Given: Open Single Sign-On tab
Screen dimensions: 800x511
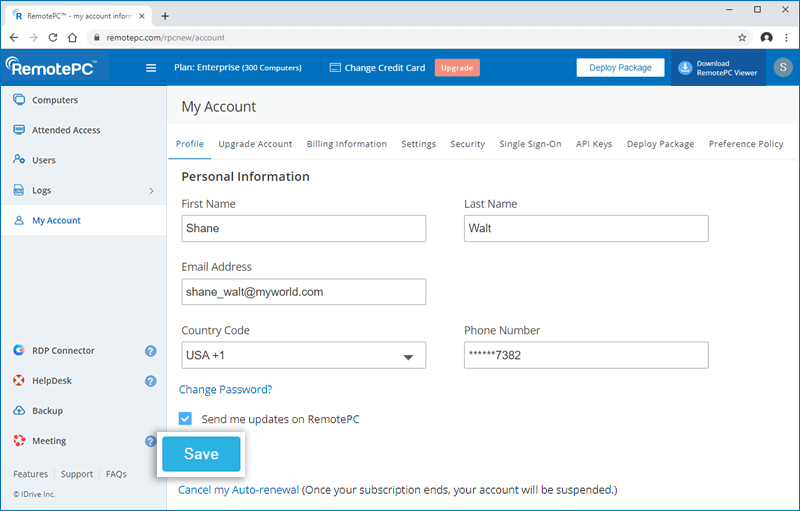Looking at the screenshot, I should 530,144.
